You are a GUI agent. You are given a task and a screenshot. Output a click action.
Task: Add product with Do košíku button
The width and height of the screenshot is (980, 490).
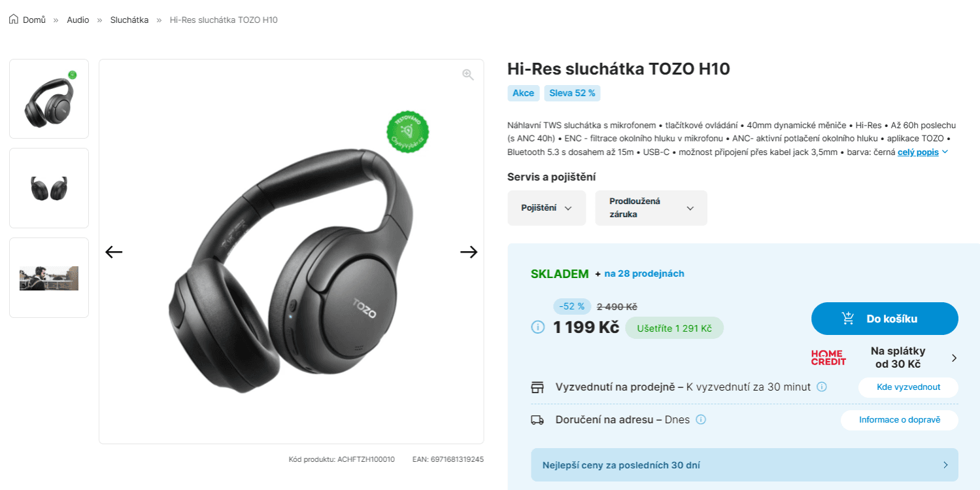click(x=885, y=319)
